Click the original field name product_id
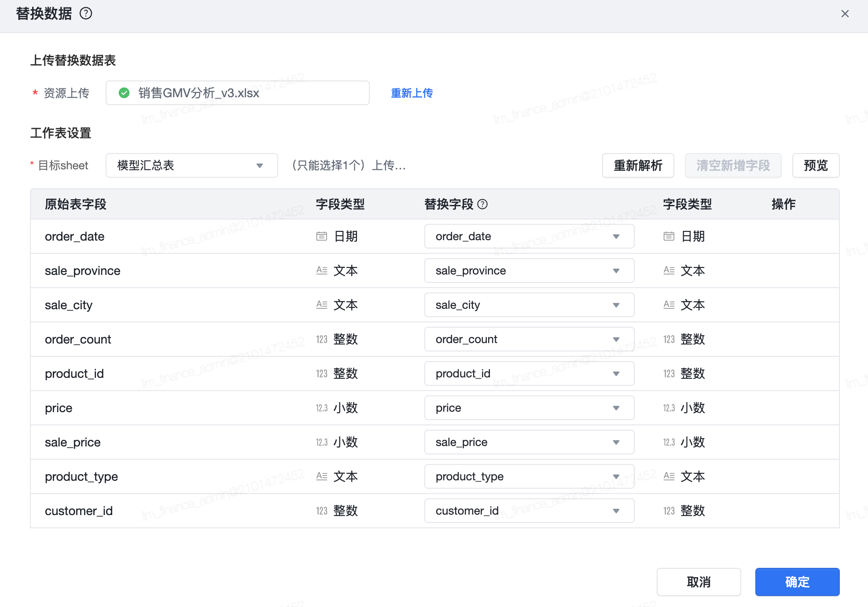The image size is (868, 607). [x=74, y=373]
